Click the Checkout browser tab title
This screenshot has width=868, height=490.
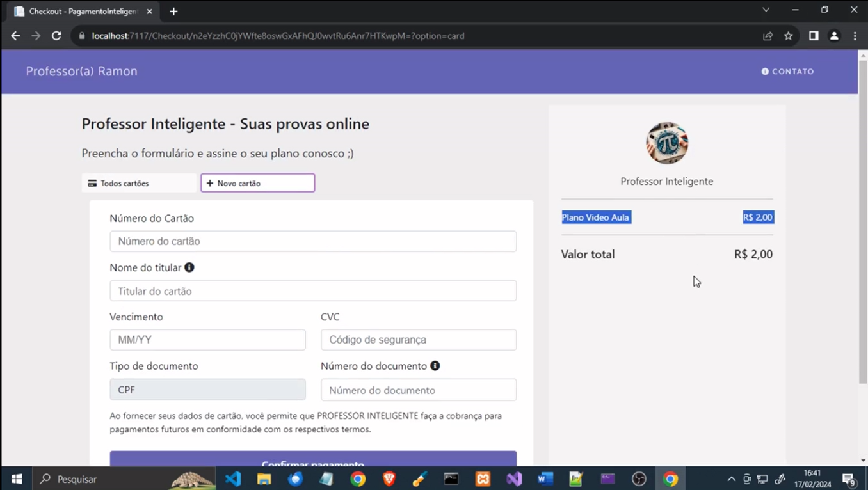tap(83, 12)
